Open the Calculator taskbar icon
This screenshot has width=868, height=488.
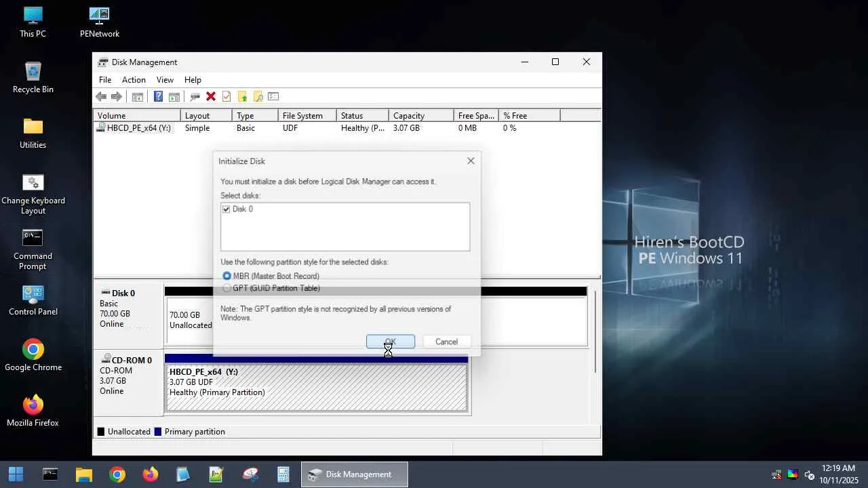283,474
